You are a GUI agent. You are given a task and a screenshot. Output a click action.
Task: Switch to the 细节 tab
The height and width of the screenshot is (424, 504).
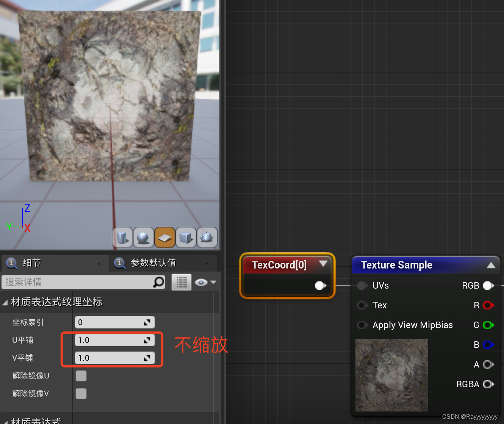[55, 263]
